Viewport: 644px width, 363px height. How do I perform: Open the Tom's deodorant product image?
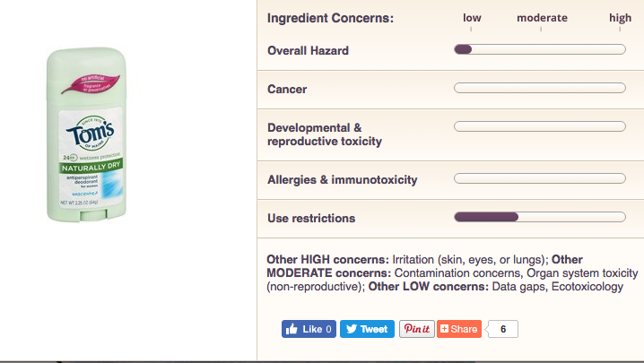click(x=89, y=134)
